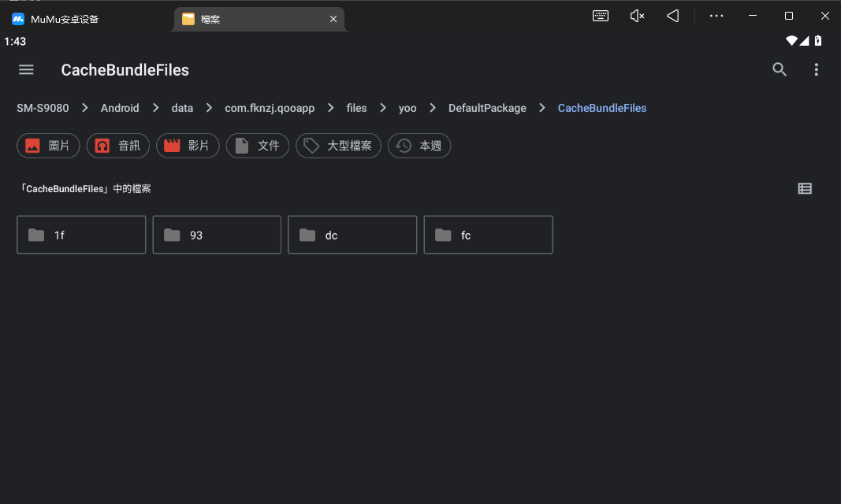Go to data in breadcrumb
841x504 pixels.
point(182,108)
